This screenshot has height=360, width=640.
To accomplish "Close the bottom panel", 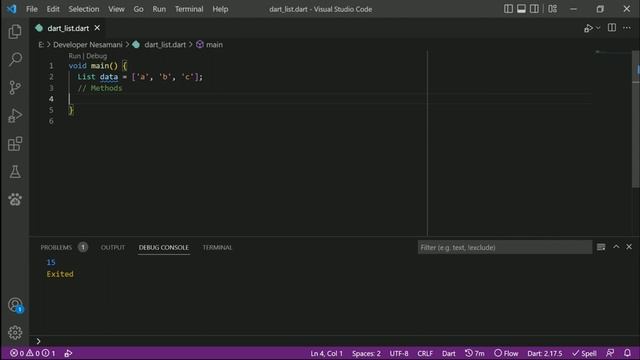I will [629, 247].
